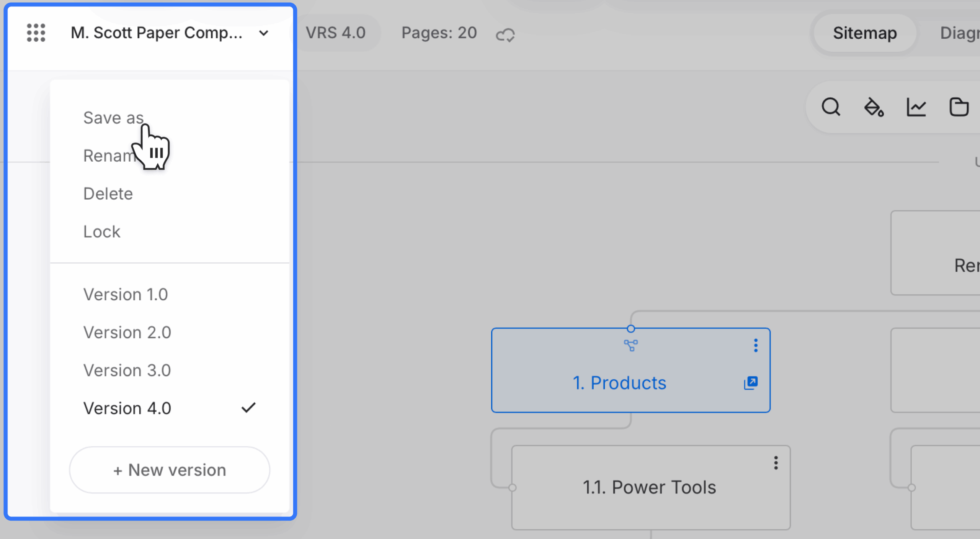The width and height of the screenshot is (980, 539).
Task: Click the VRS 4.0 version badge
Action: point(336,33)
